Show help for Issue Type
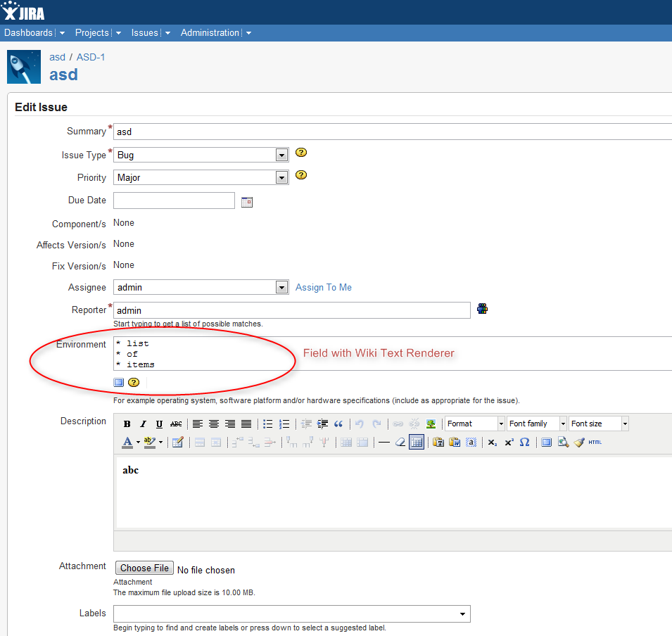This screenshot has width=672, height=636. click(x=301, y=153)
